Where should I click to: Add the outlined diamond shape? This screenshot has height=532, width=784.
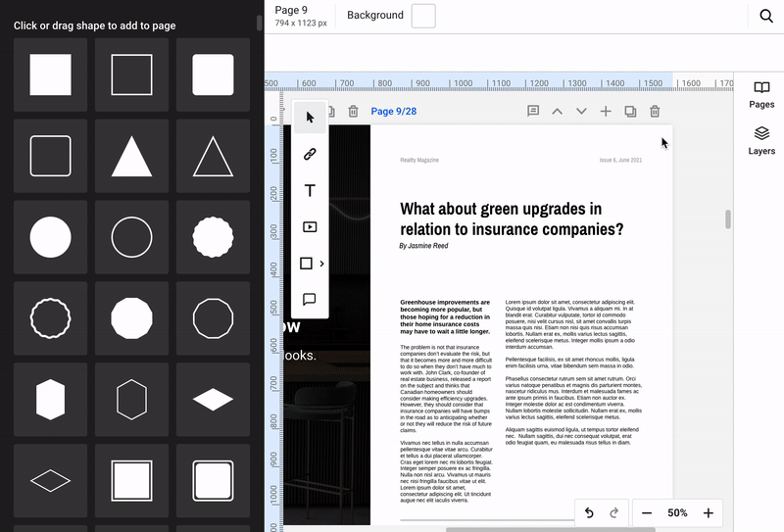51,480
